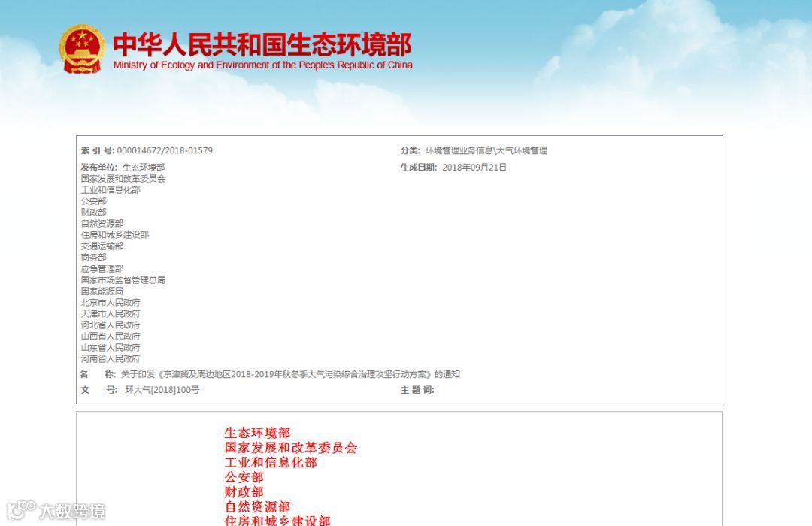Select 河南省人民政府 in the publisher list

[111, 359]
